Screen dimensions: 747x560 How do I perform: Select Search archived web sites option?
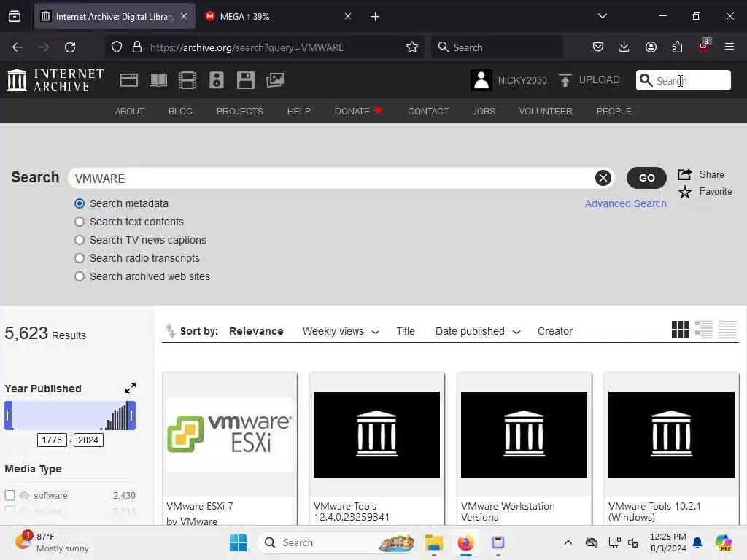80,276
